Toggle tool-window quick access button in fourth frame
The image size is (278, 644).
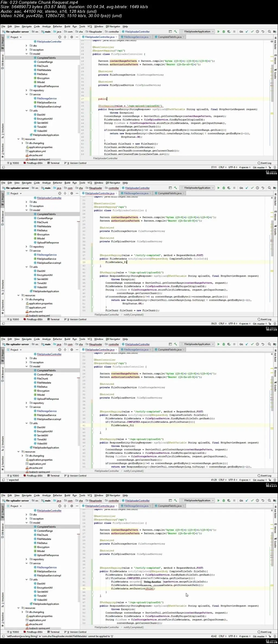point(3,636)
